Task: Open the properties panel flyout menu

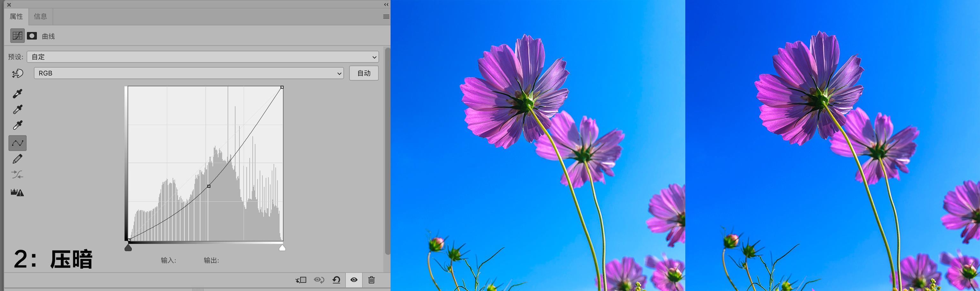Action: coord(386,17)
